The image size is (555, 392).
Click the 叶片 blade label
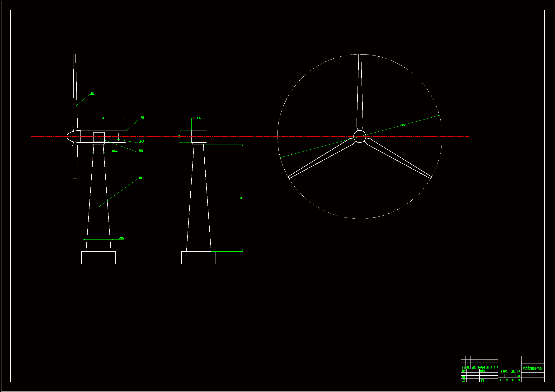point(92,93)
